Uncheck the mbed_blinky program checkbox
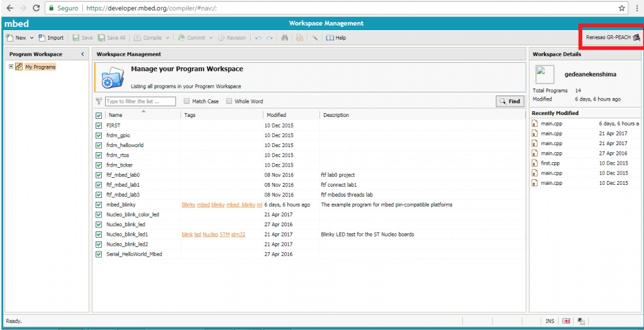The height and width of the screenshot is (330, 644). coord(99,205)
